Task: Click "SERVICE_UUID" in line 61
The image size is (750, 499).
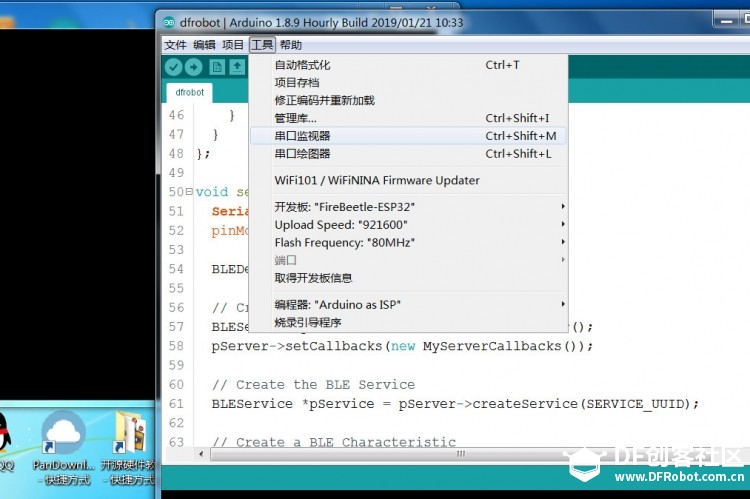Action: [636, 404]
